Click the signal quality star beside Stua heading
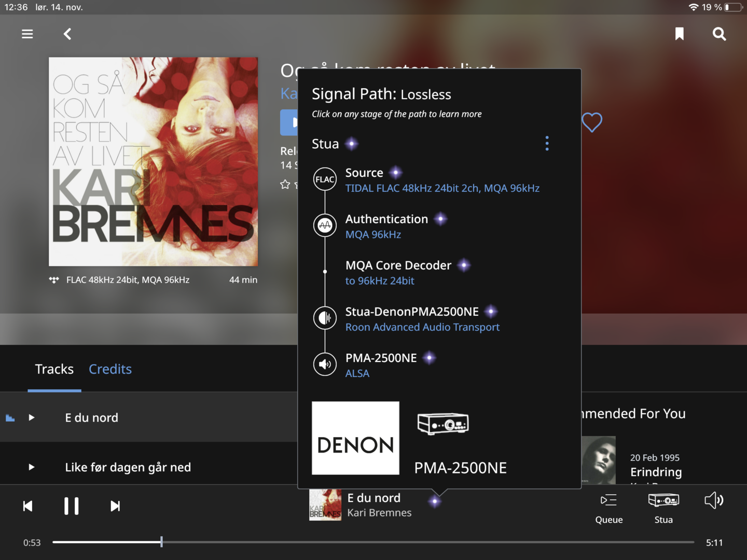 (352, 144)
